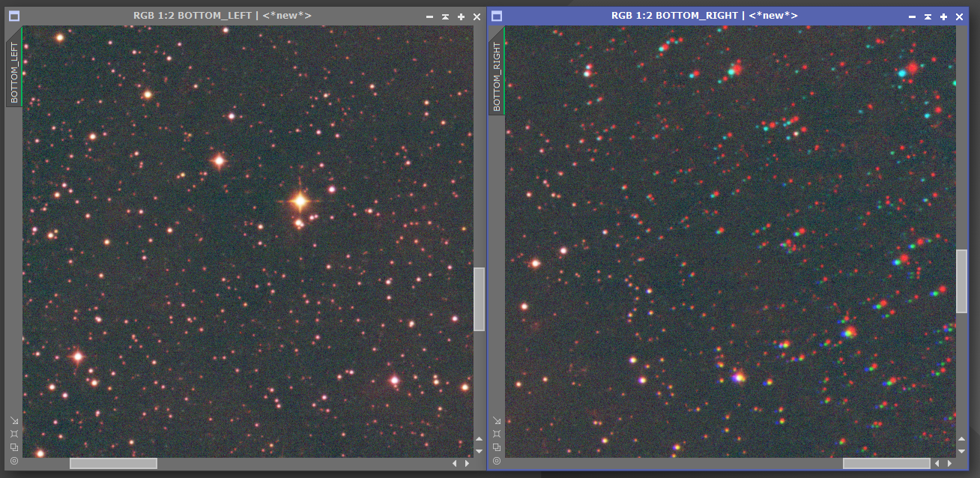Click the title text 'RGB 1:2 BOTTOM_RIGHT | <*new*>'
The image size is (980, 478).
pyautogui.click(x=705, y=16)
